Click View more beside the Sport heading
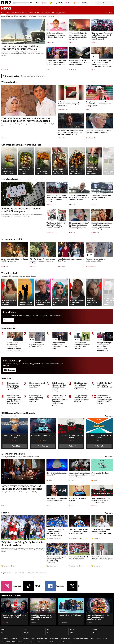The image size is (114, 644). click(108, 513)
